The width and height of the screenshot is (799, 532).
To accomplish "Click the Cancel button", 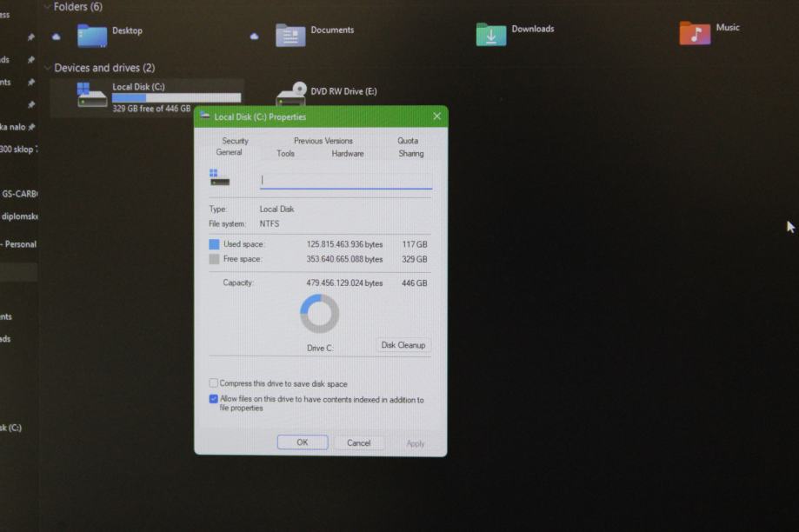I will click(x=358, y=442).
